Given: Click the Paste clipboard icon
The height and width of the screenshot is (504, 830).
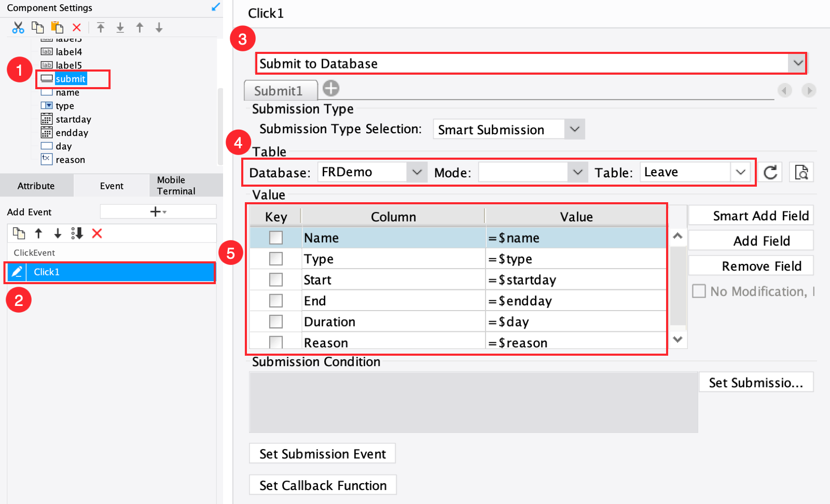Looking at the screenshot, I should coord(57,27).
